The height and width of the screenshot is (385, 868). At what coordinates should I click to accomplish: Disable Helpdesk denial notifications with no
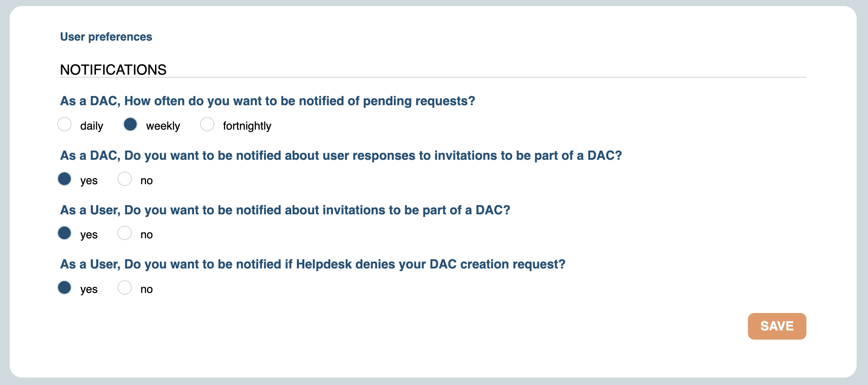pyautogui.click(x=124, y=288)
